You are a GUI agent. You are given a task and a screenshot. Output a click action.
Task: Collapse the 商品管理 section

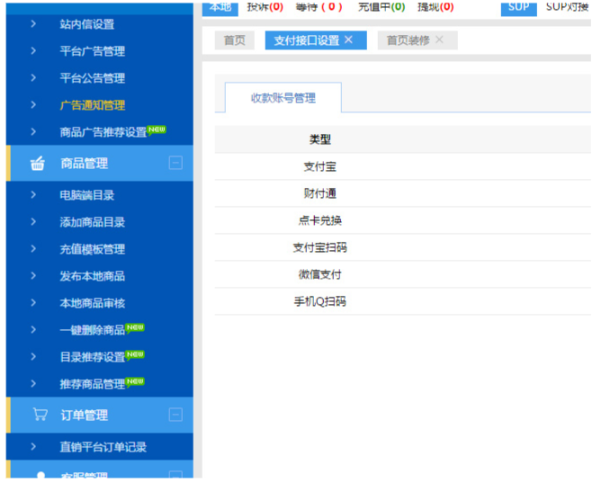[x=176, y=163]
